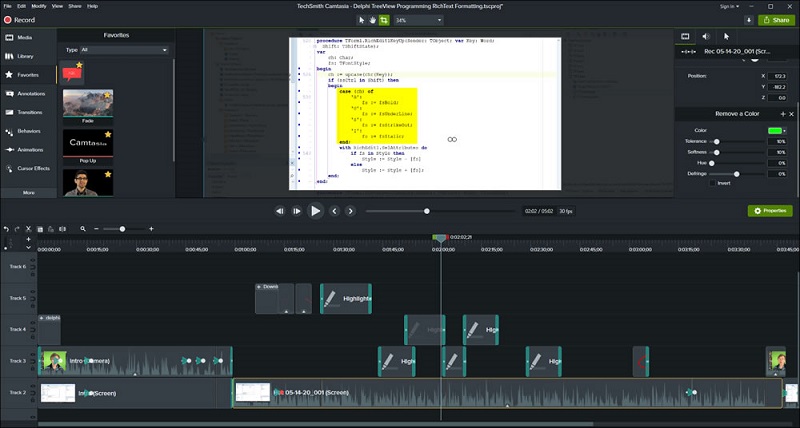Step to previous frame
This screenshot has width=800, height=428.
(x=280, y=211)
